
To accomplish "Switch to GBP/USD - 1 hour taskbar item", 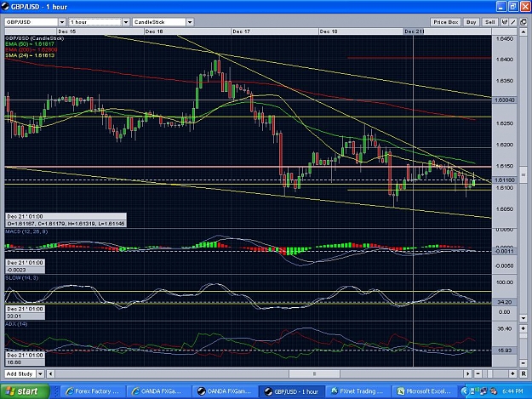I will click(291, 391).
